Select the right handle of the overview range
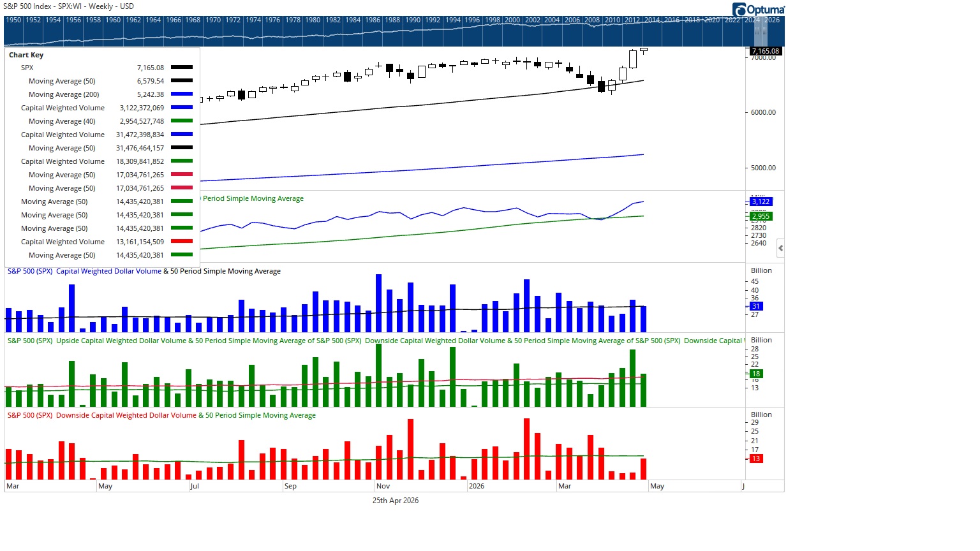The height and width of the screenshot is (551, 980). (x=764, y=31)
